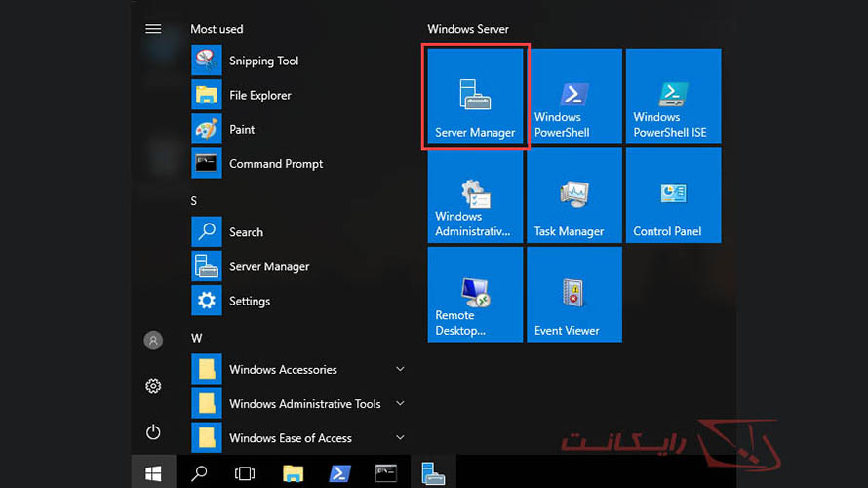Open the Settings gear in left rail

[153, 386]
